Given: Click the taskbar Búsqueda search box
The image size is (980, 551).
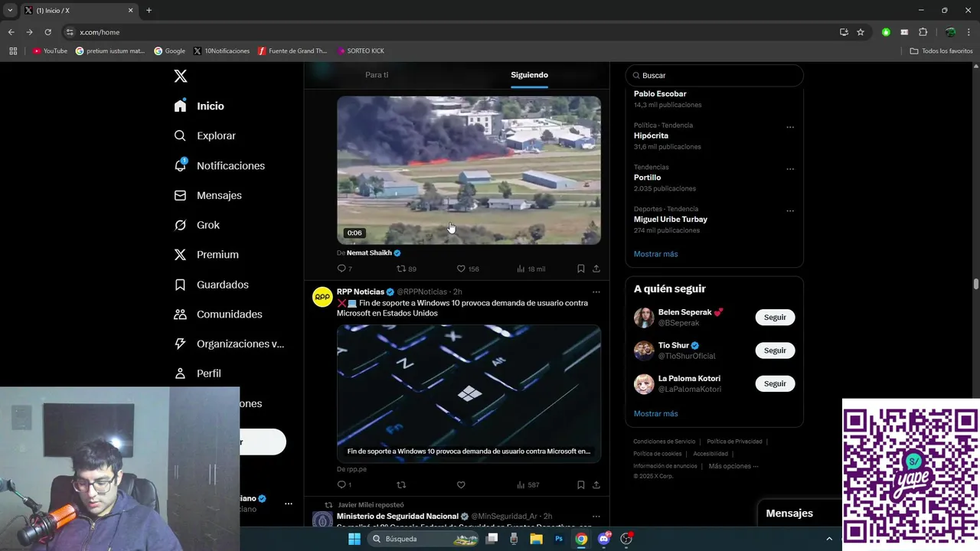Looking at the screenshot, I should click(x=425, y=539).
